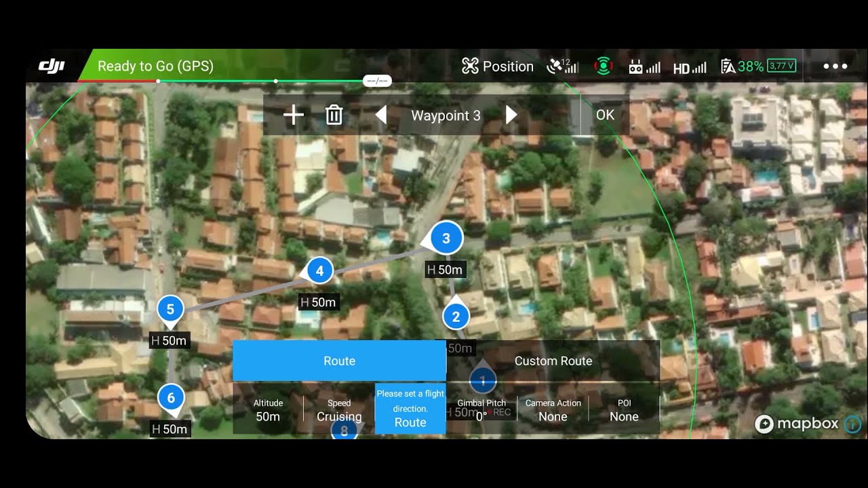Go to next waypoint arrow

tap(511, 115)
